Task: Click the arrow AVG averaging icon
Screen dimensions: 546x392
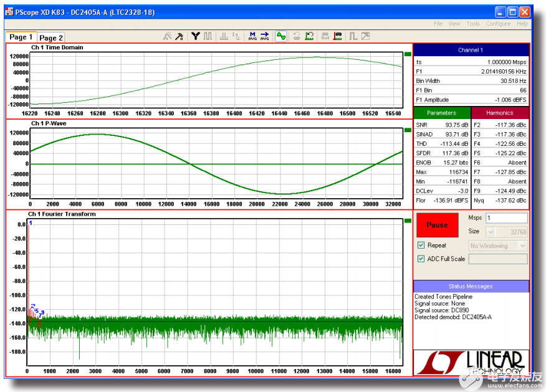Action: [264, 37]
